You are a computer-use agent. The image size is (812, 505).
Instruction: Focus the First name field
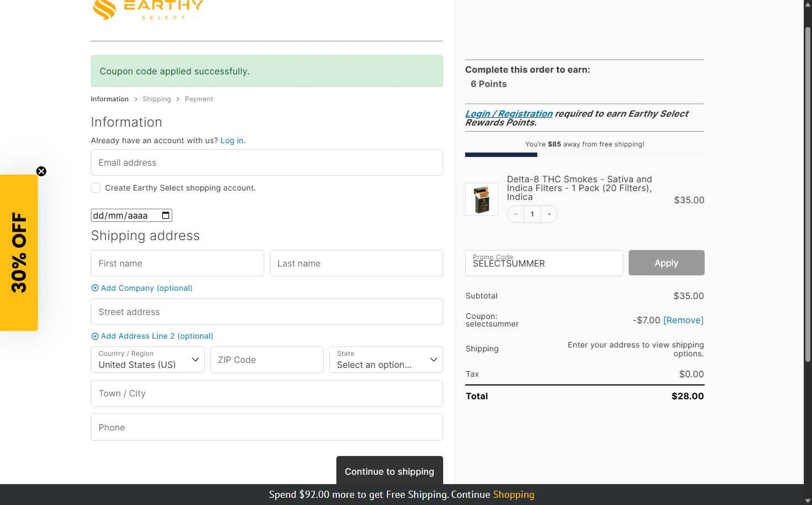click(x=177, y=263)
